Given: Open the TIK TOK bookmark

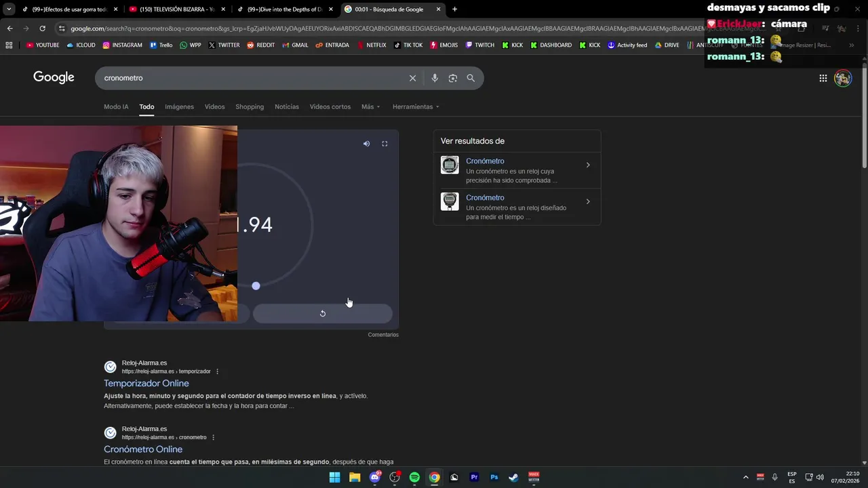Looking at the screenshot, I should tap(408, 45).
